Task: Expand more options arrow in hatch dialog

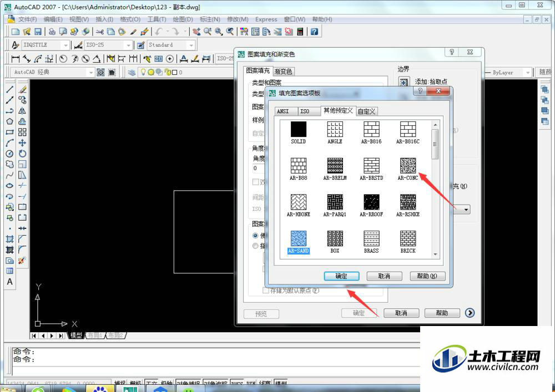Action: tap(470, 313)
